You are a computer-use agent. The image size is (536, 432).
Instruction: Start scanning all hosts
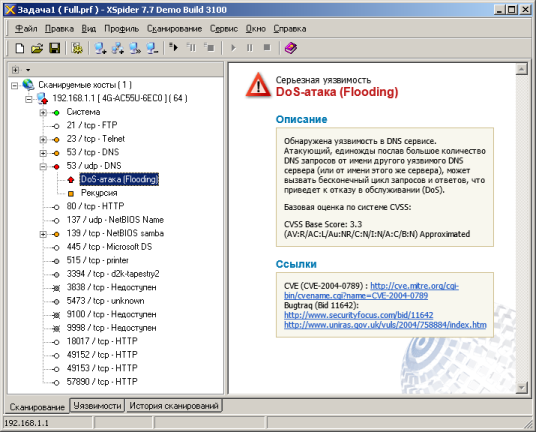pos(174,48)
